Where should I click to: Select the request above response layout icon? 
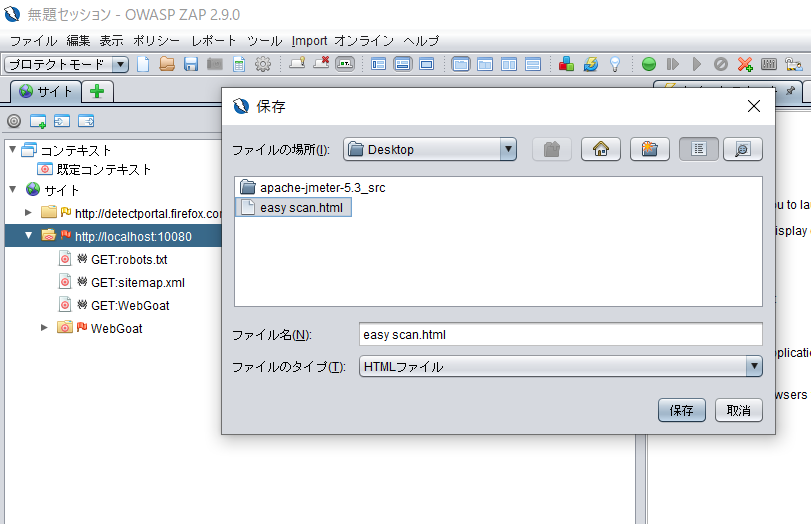pyautogui.click(x=533, y=64)
